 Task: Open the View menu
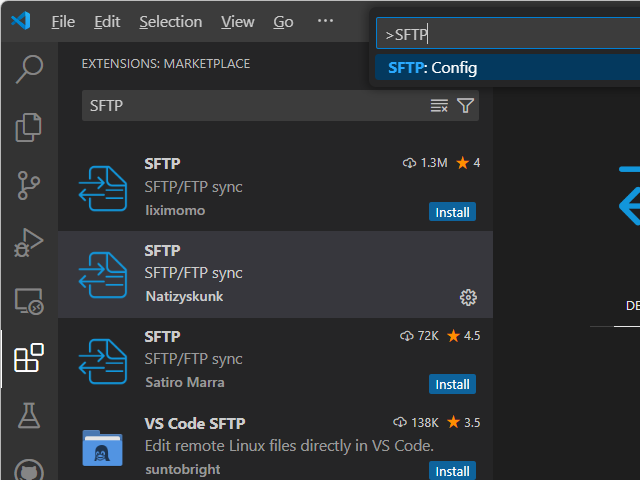(x=238, y=21)
